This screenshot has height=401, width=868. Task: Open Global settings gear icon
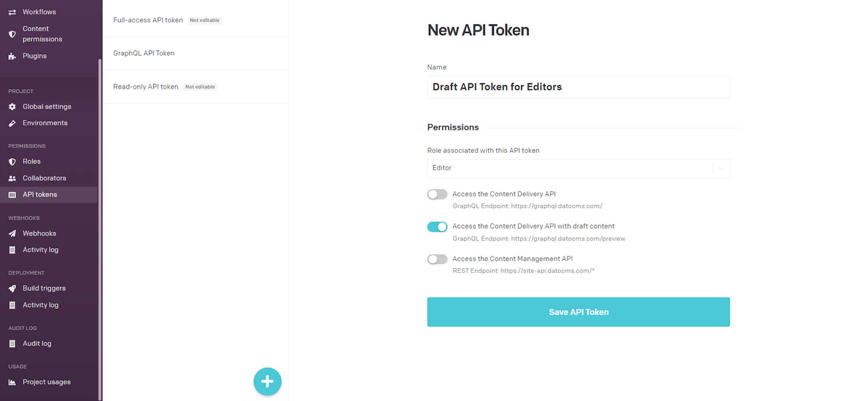[12, 107]
